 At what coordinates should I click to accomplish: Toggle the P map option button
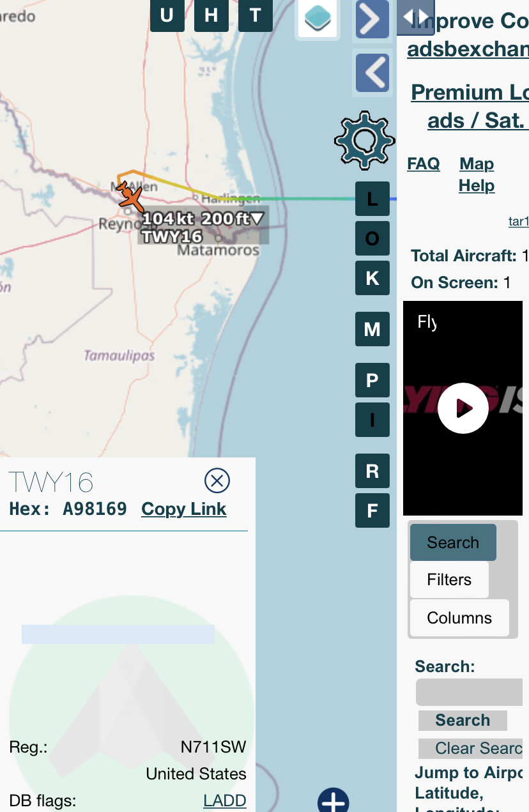tap(372, 380)
